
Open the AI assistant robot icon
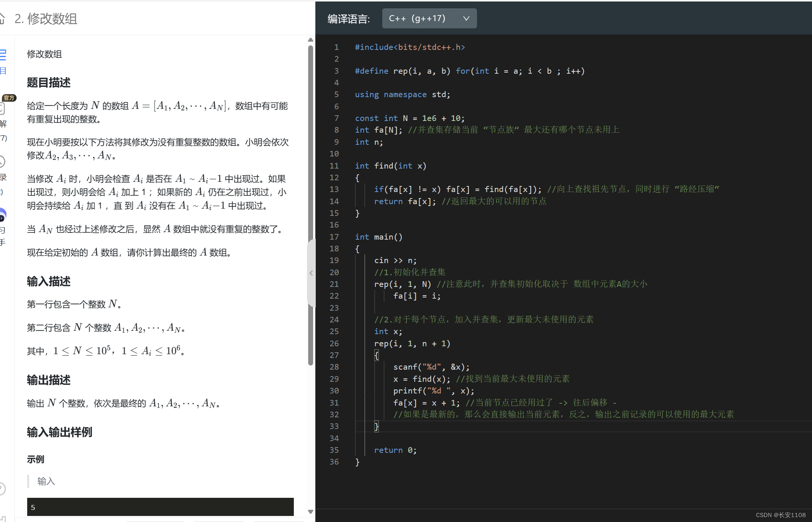[2, 215]
